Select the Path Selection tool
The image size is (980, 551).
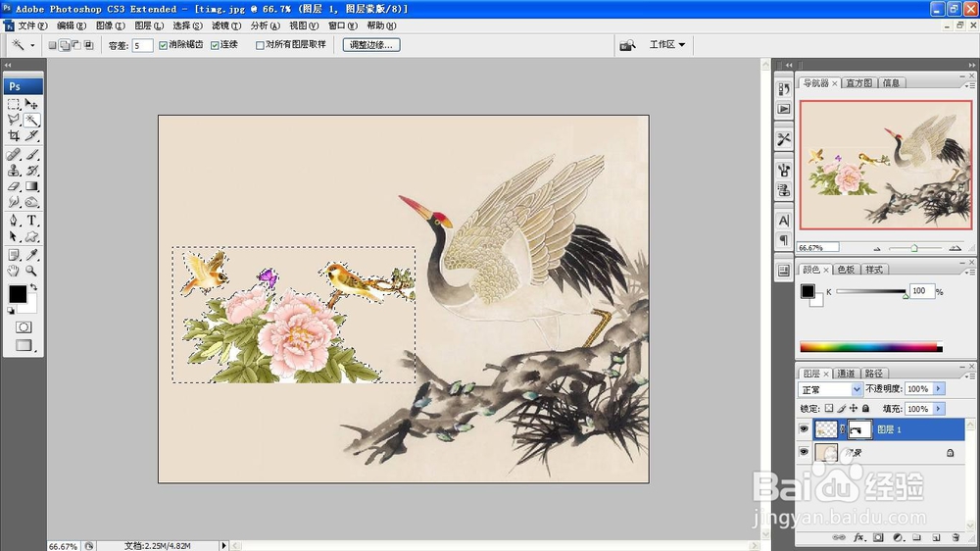tap(14, 236)
